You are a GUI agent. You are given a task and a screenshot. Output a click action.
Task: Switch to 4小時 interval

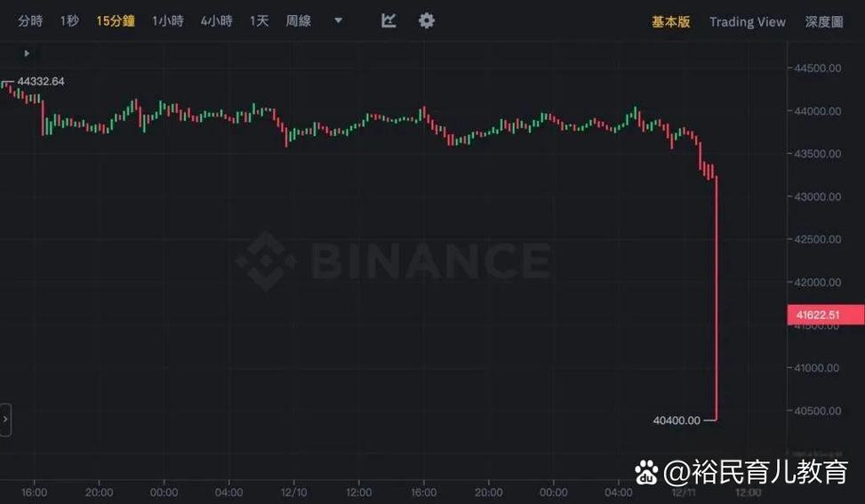click(x=216, y=21)
